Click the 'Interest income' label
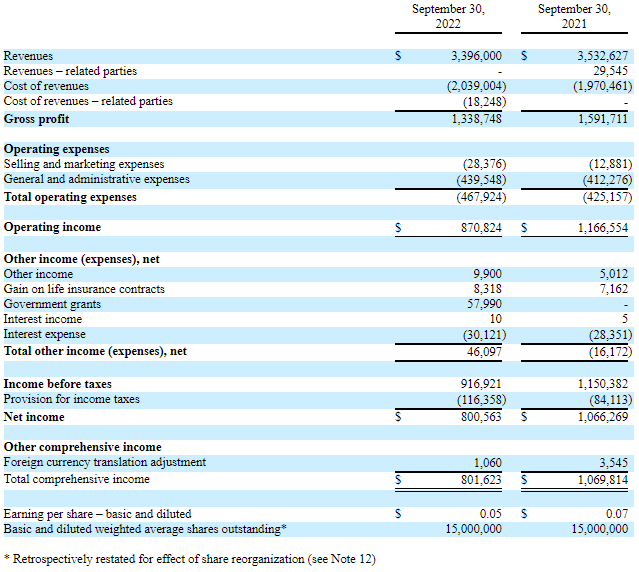The image size is (639, 572). coord(43,319)
